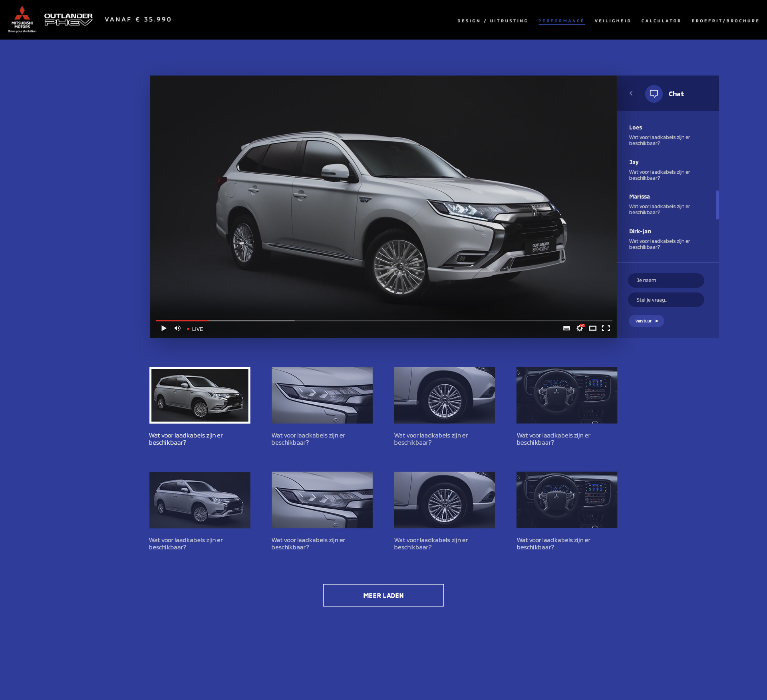Open the steering wheel interior thumbnail in the first row
767x700 pixels.
point(567,395)
